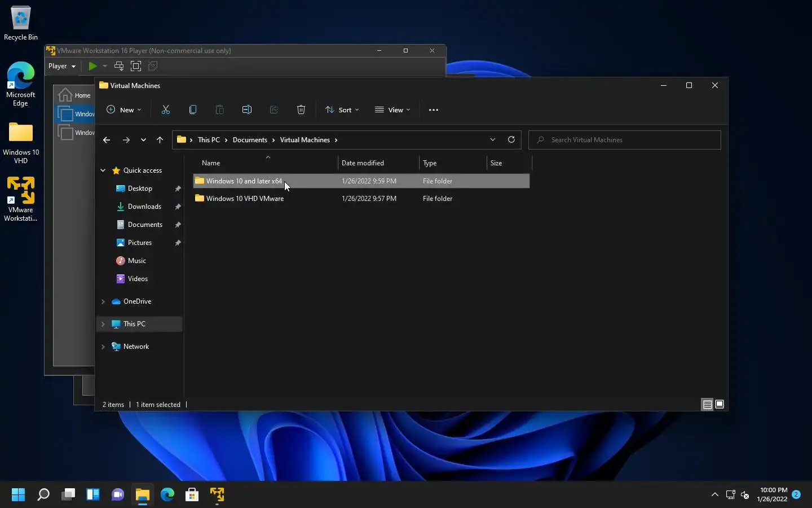Click the Cut icon in File Explorer toolbar
Viewport: 812px width, 508px height.
[x=166, y=110]
